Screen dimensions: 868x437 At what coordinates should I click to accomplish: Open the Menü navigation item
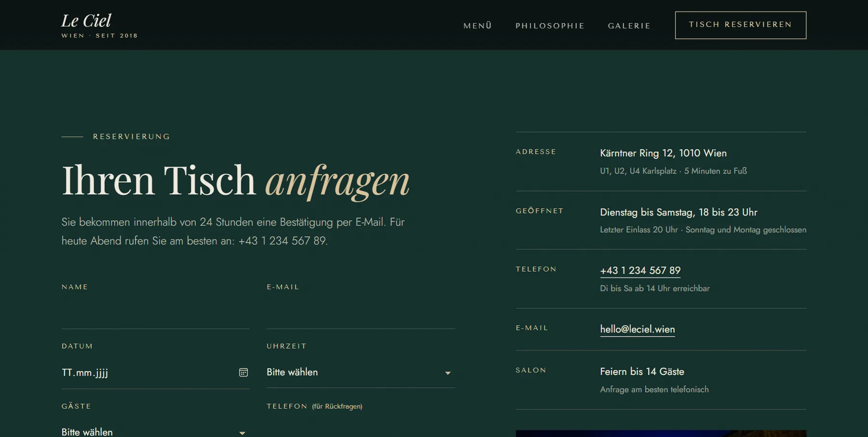click(x=478, y=26)
